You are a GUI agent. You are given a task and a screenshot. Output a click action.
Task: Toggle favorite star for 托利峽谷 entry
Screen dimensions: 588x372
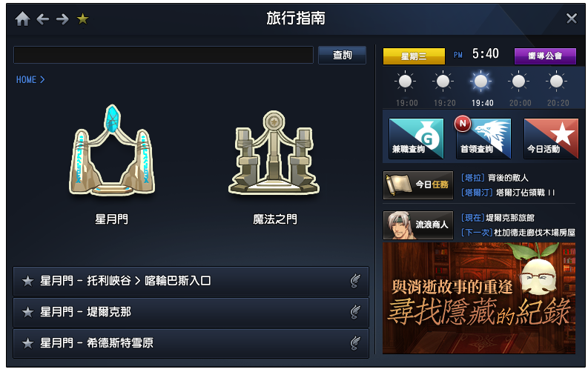pyautogui.click(x=27, y=281)
